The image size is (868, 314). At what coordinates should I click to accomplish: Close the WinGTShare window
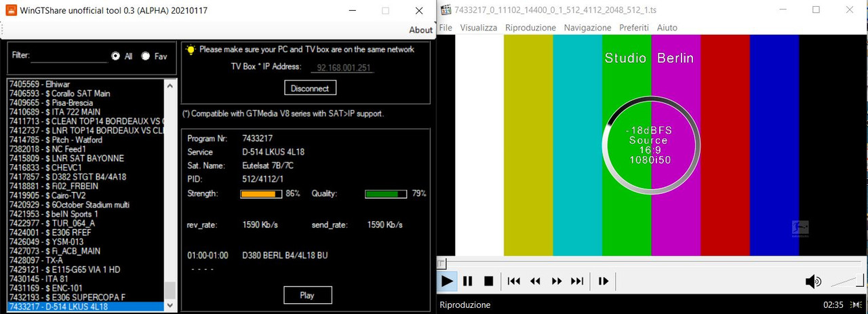click(420, 11)
